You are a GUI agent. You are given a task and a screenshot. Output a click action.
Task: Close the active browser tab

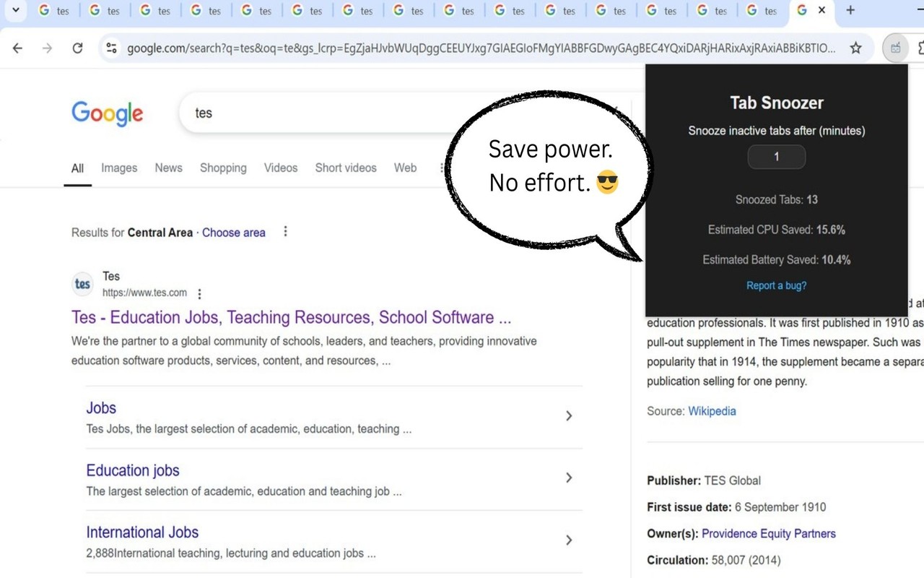pos(821,10)
